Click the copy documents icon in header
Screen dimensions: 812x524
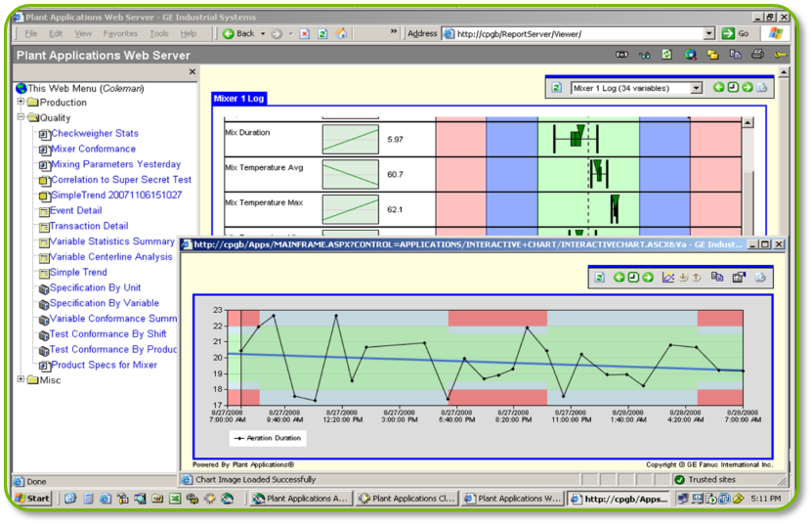735,55
